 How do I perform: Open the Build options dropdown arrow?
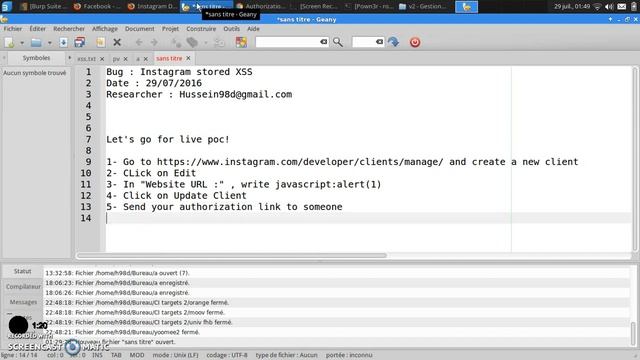point(206,42)
